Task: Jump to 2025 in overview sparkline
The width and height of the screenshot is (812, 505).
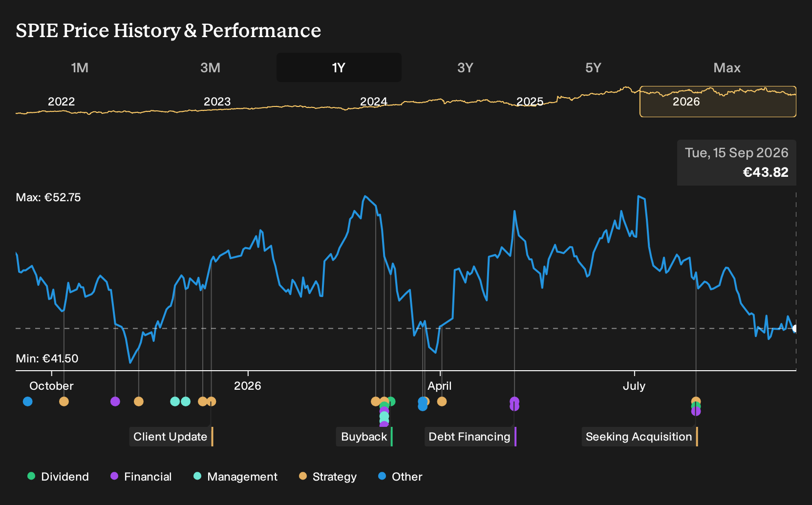Action: tap(530, 102)
